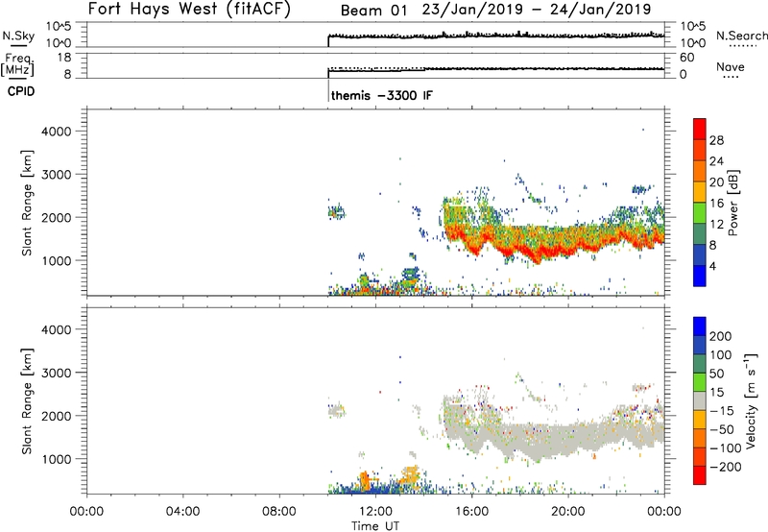
Task: Click the '200' velocity scale value
Action: point(721,336)
